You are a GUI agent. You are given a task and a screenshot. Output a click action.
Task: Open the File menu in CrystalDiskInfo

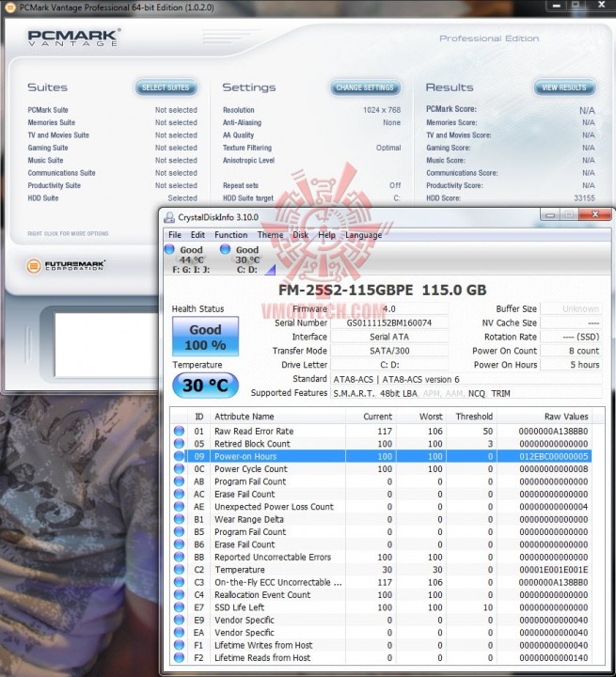[x=175, y=235]
